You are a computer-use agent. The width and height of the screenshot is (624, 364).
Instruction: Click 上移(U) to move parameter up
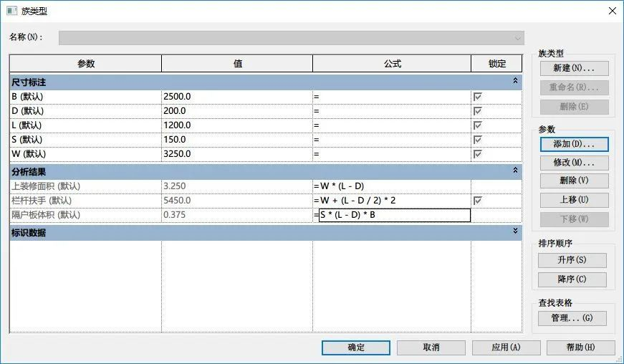(x=575, y=200)
